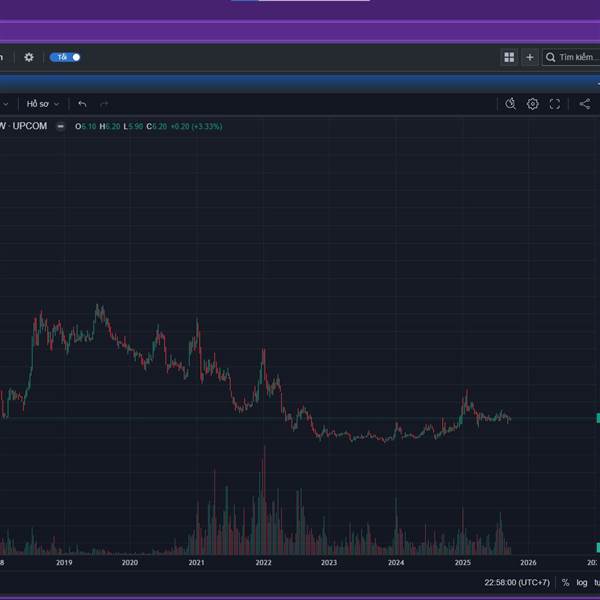Enter fullscreen mode with the brackets icon

click(x=554, y=104)
